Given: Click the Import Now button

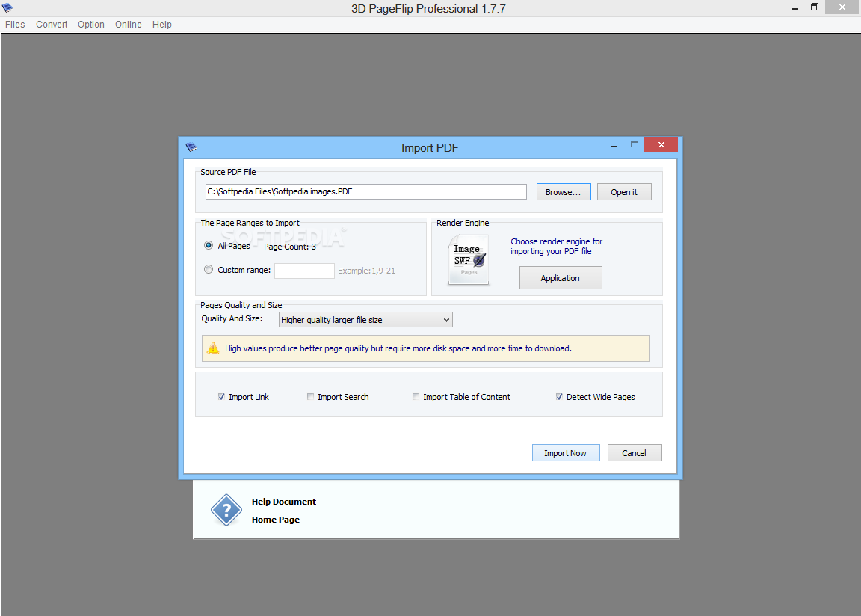Looking at the screenshot, I should (x=566, y=453).
